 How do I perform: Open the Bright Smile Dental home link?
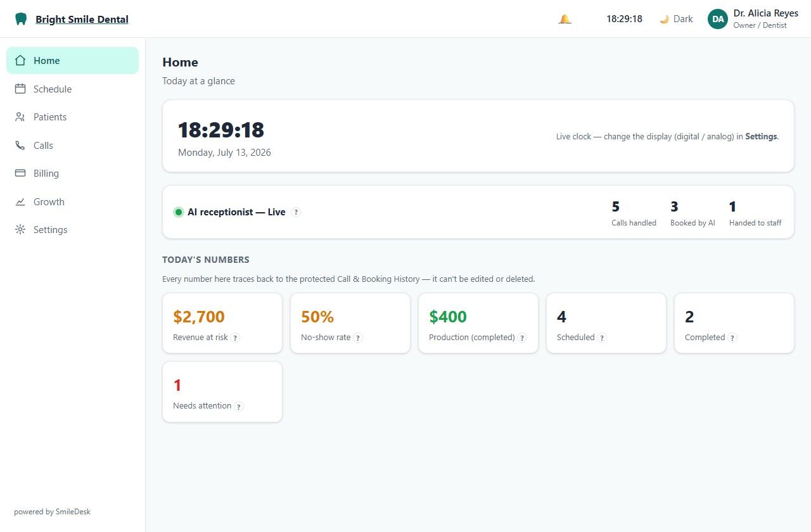pos(82,19)
